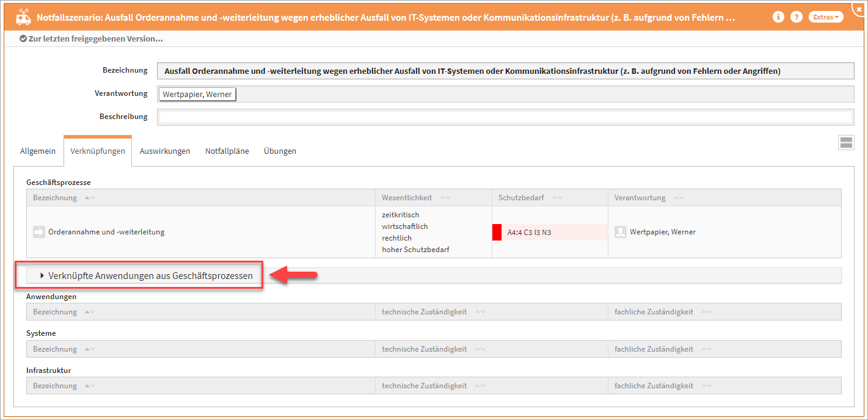Go to the Übungen tab

pyautogui.click(x=280, y=151)
